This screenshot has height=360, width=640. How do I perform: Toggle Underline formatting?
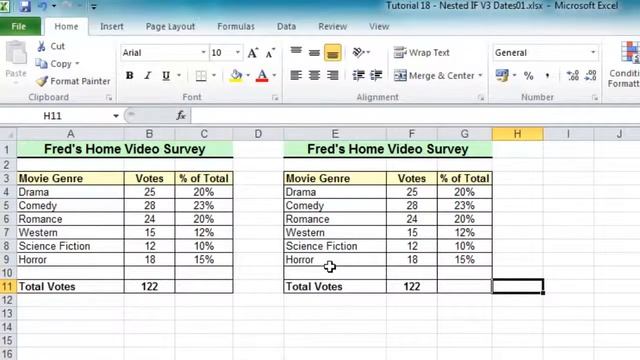coord(166,76)
